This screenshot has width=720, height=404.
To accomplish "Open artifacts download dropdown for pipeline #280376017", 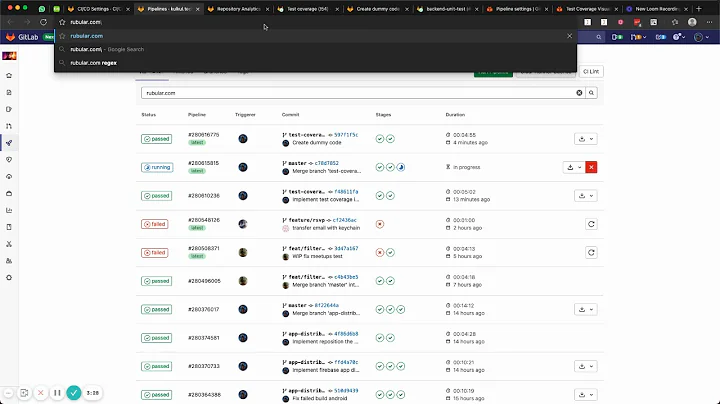I will (x=585, y=309).
